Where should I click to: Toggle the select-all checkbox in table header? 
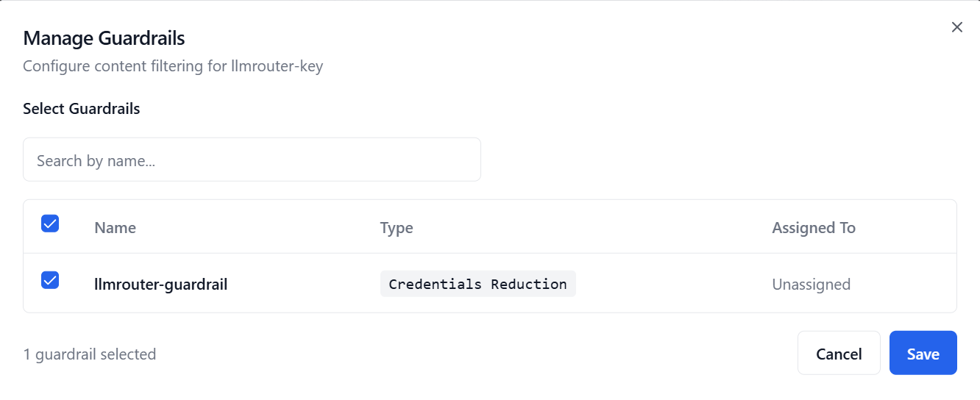pos(50,224)
